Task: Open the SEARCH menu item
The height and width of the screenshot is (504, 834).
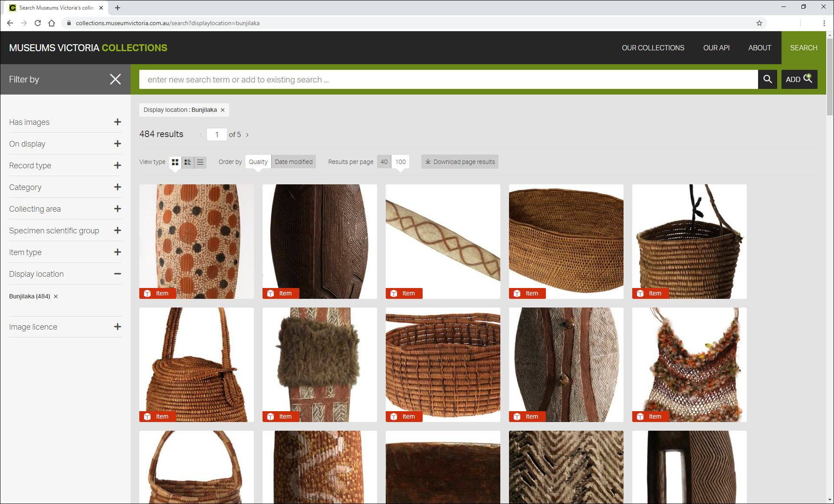Action: pyautogui.click(x=804, y=48)
